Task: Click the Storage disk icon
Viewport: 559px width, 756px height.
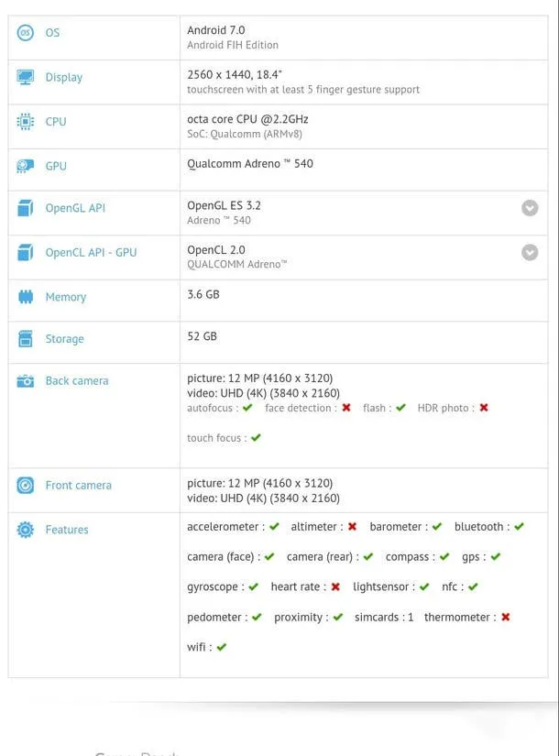Action: click(26, 339)
